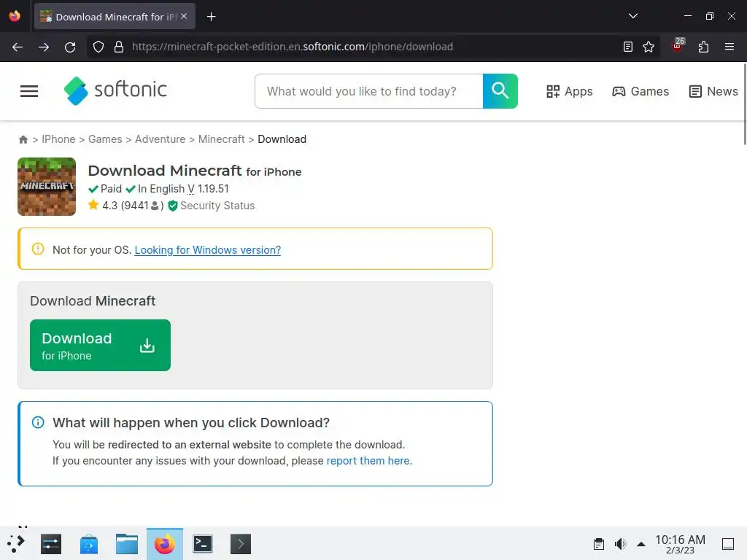Screen dimensions: 747x560
Task: Open Discover software store from taskbar
Action: (x=88, y=544)
